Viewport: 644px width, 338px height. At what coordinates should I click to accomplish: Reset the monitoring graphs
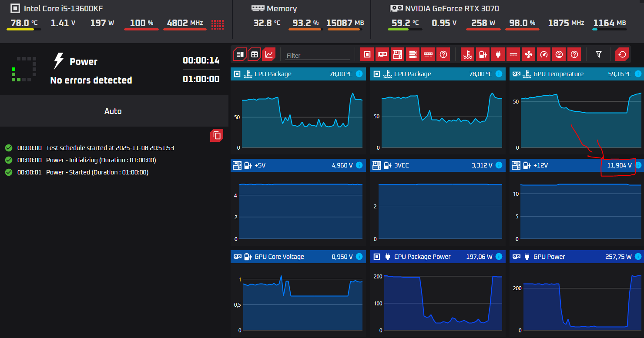point(622,54)
